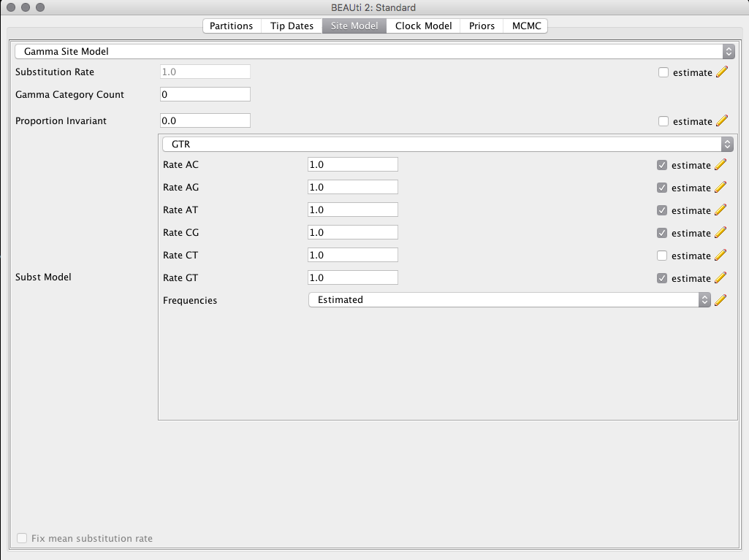The height and width of the screenshot is (560, 749).
Task: Click the Subst Model label
Action: point(43,277)
